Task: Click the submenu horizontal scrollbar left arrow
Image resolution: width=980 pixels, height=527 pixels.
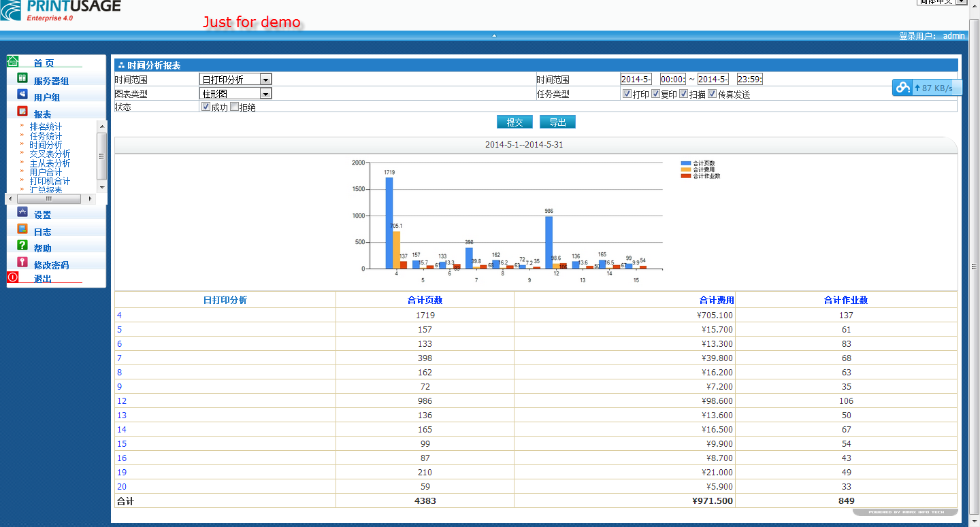Action: coord(10,199)
